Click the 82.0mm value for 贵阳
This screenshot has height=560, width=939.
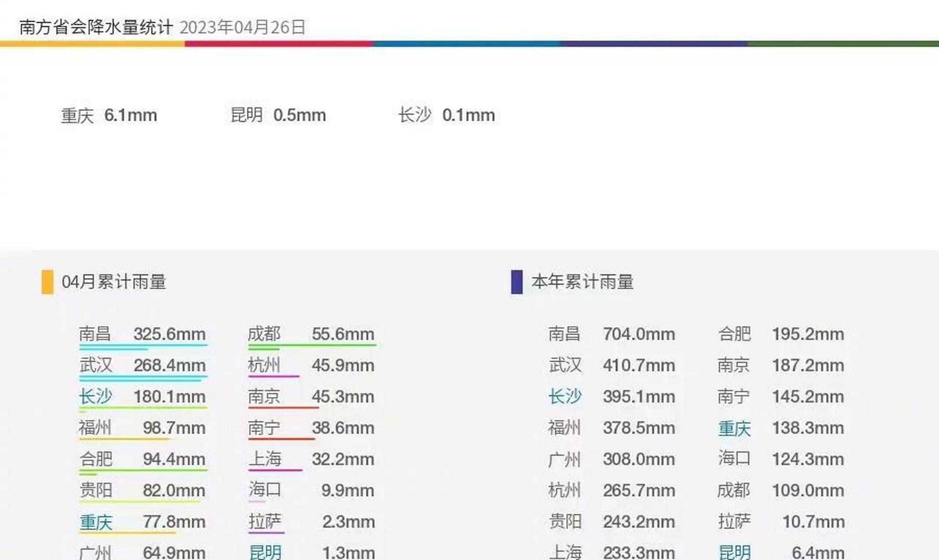click(x=174, y=490)
